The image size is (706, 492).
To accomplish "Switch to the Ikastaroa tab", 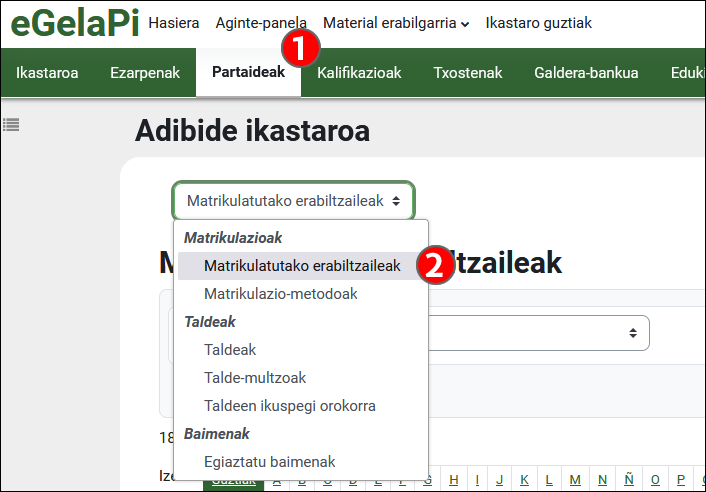I will 47,72.
